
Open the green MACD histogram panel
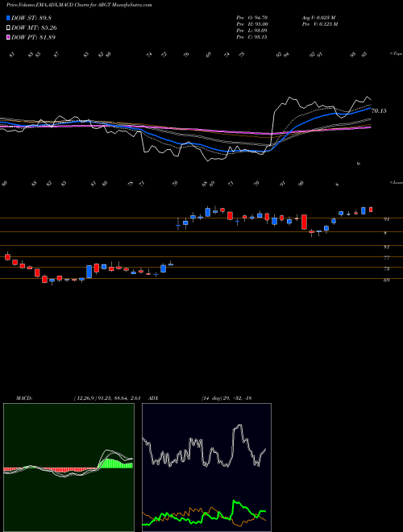[x=69, y=468]
